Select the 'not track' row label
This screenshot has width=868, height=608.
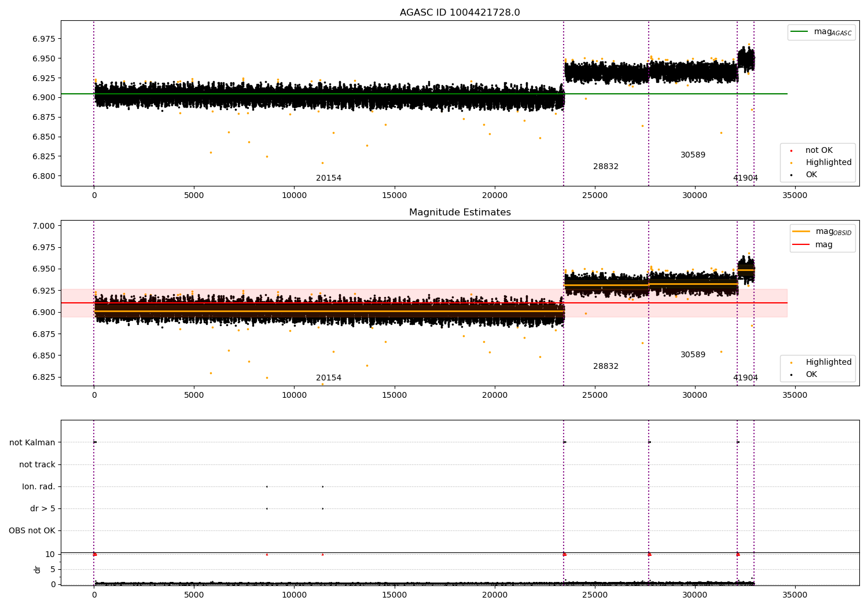(x=37, y=465)
